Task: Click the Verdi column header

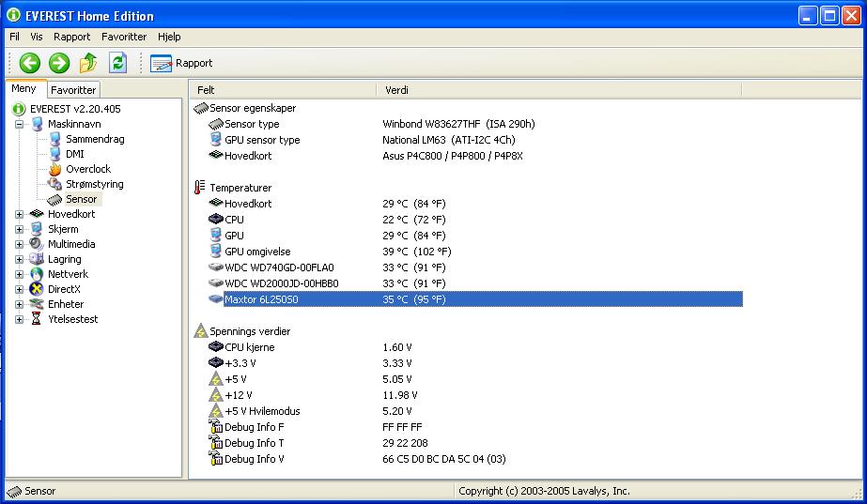Action: tap(559, 90)
